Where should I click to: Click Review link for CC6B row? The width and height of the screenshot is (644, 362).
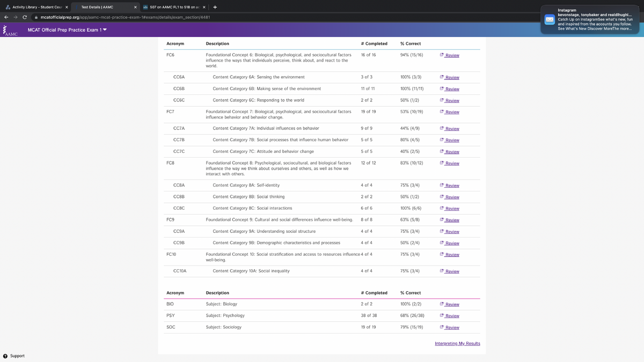[450, 89]
